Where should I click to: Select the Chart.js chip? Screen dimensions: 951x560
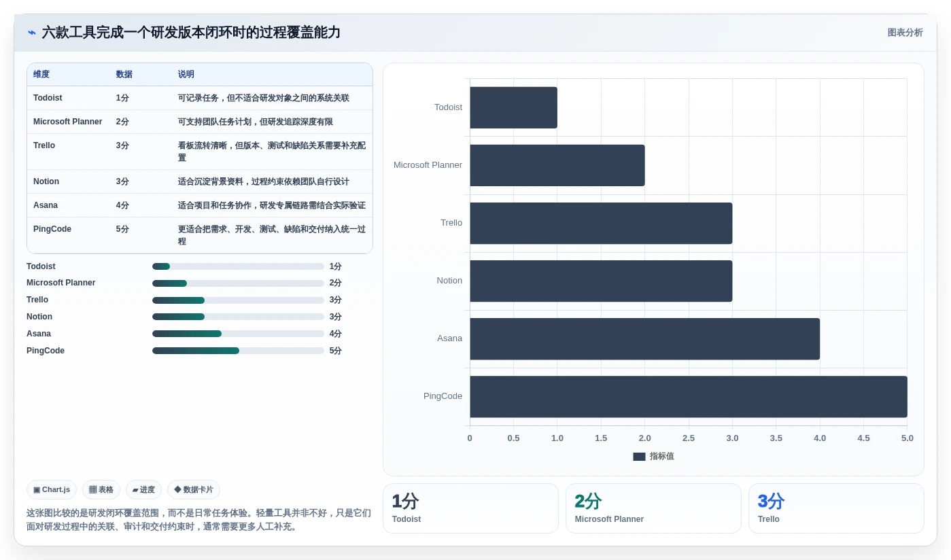(52, 489)
